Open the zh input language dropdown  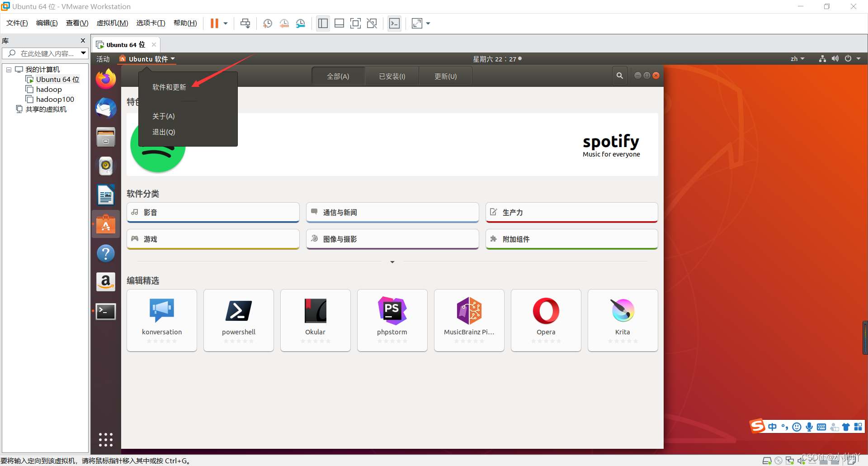pos(797,59)
